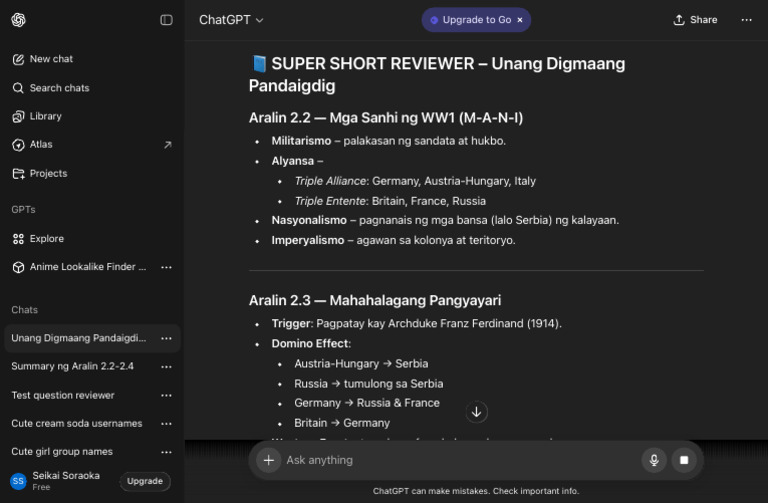Click the Upgrade button beside the profile
Viewport: 768px width, 503px height.
click(145, 481)
